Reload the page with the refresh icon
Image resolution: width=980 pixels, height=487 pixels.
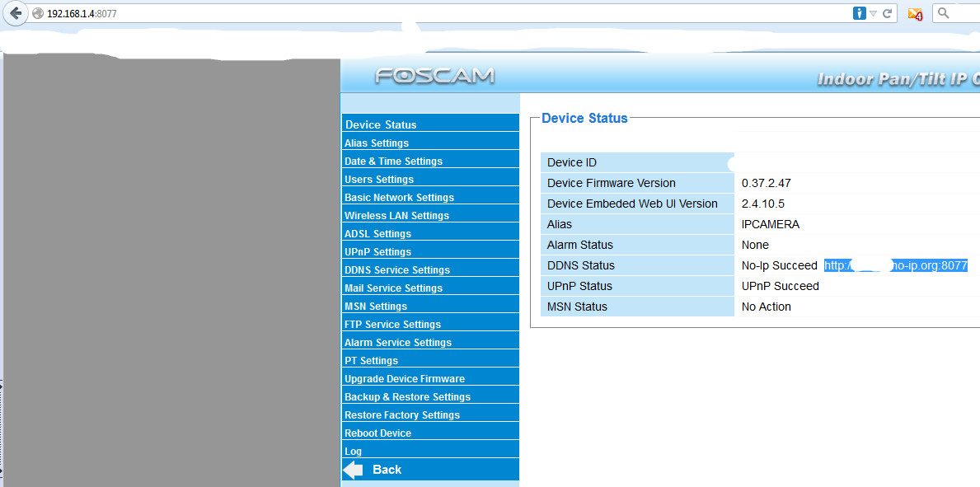[x=888, y=13]
